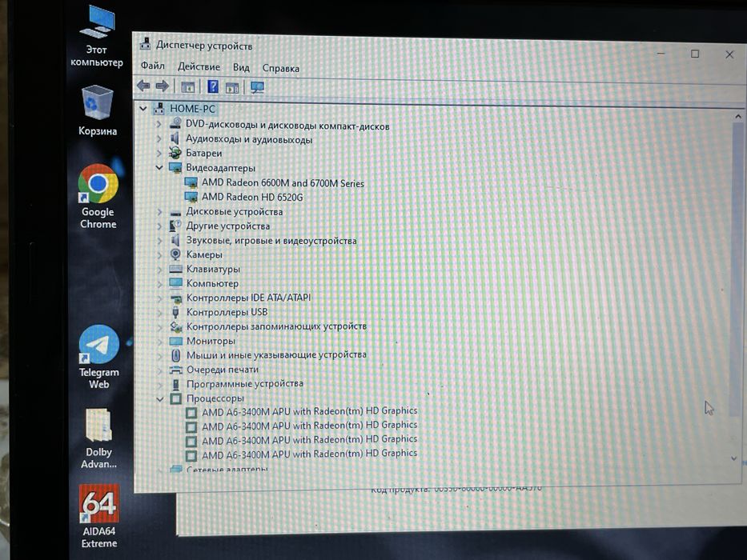Expand the Контроллеры USB category
The height and width of the screenshot is (560, 747).
pos(160,312)
